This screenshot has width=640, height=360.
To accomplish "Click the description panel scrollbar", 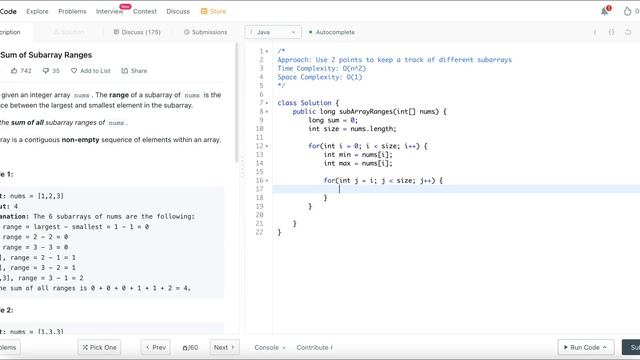I will (236, 103).
